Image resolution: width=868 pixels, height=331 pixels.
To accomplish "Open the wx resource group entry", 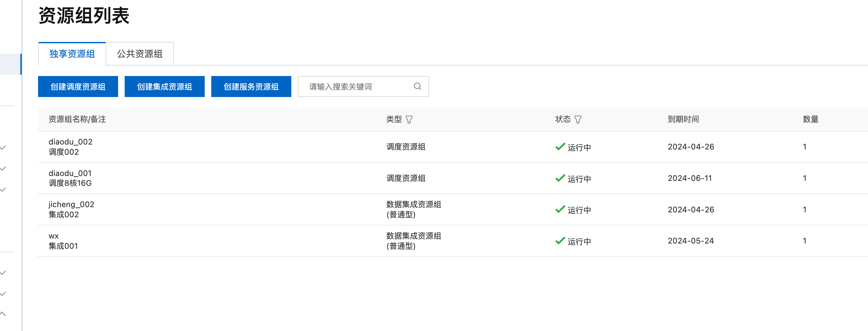I will (x=53, y=236).
